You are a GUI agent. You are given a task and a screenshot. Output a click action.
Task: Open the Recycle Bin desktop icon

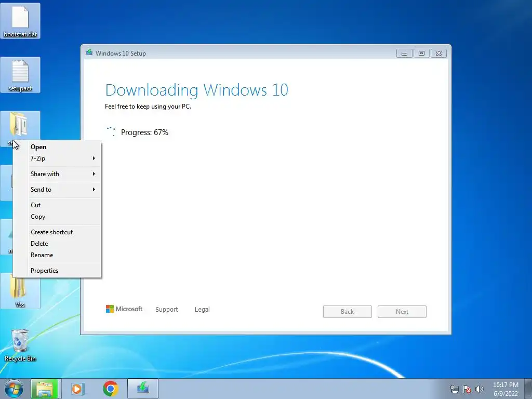[20, 345]
